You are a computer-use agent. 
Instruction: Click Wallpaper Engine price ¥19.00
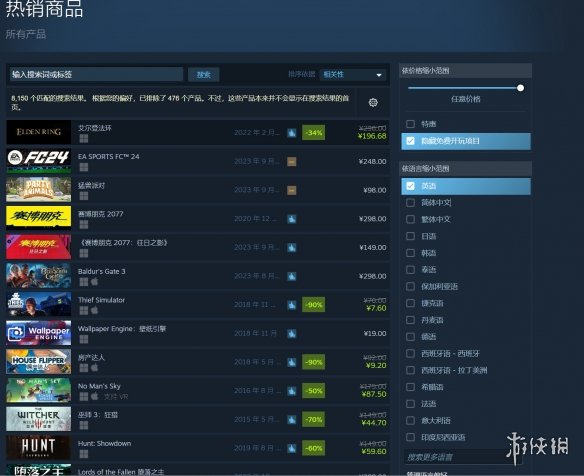click(x=375, y=333)
